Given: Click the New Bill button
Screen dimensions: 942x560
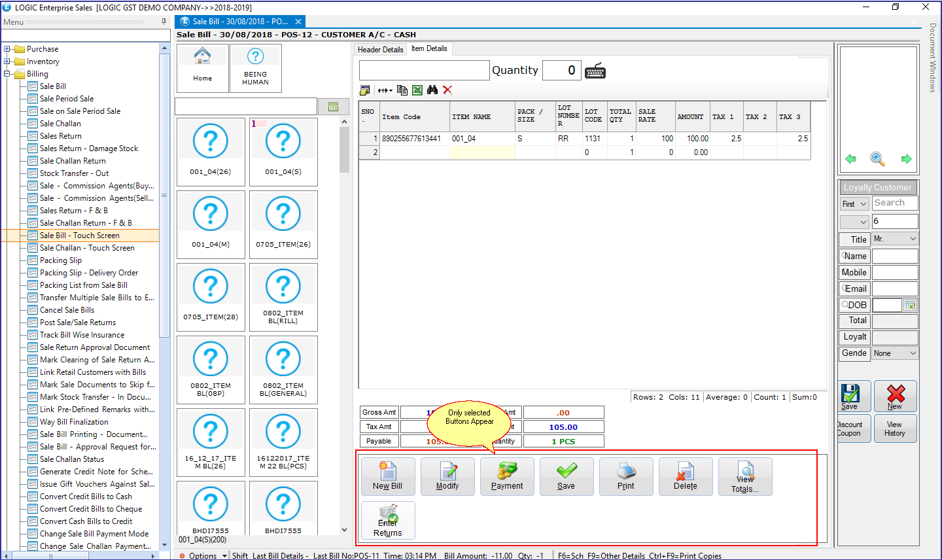Looking at the screenshot, I should pos(388,476).
